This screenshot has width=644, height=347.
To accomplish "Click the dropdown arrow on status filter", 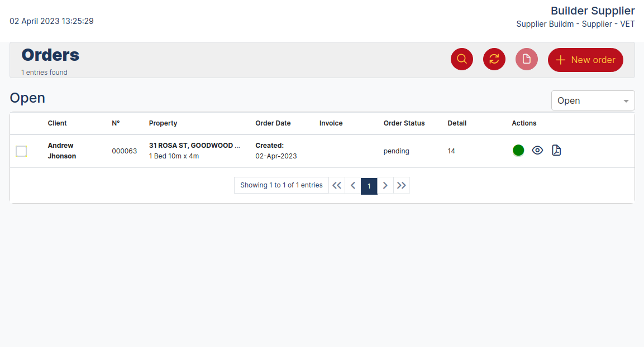I will pos(626,101).
